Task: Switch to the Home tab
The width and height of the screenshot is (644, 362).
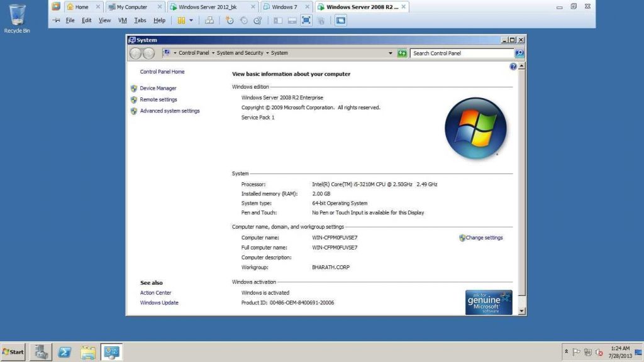Action: (81, 7)
